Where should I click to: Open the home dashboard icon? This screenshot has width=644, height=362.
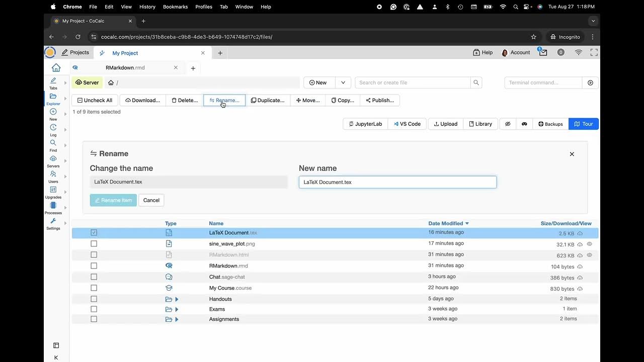tap(56, 68)
